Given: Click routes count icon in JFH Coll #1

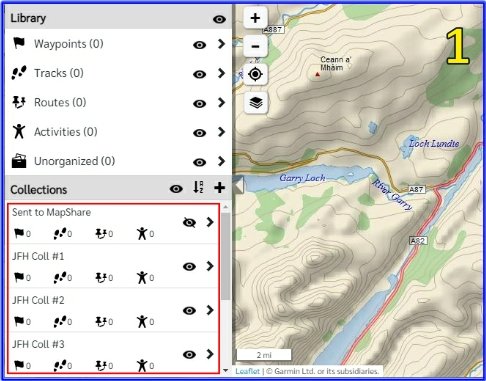Looking at the screenshot, I should tap(104, 278).
